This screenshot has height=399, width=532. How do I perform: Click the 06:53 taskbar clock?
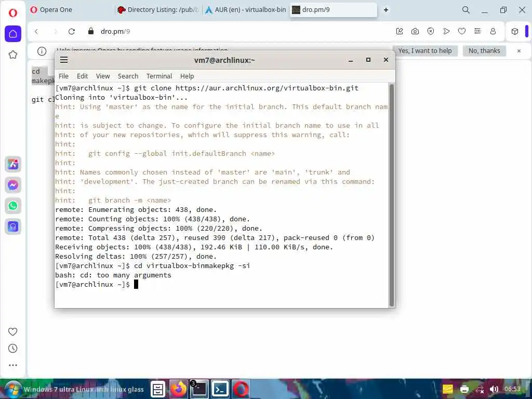click(x=512, y=389)
